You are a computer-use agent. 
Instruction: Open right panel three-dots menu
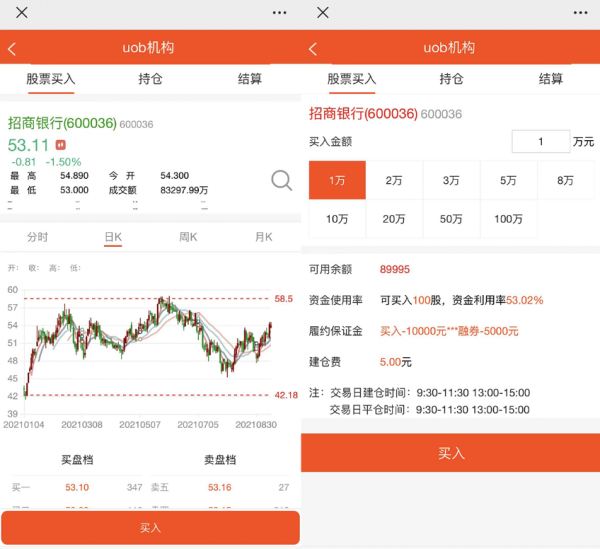pyautogui.click(x=580, y=12)
